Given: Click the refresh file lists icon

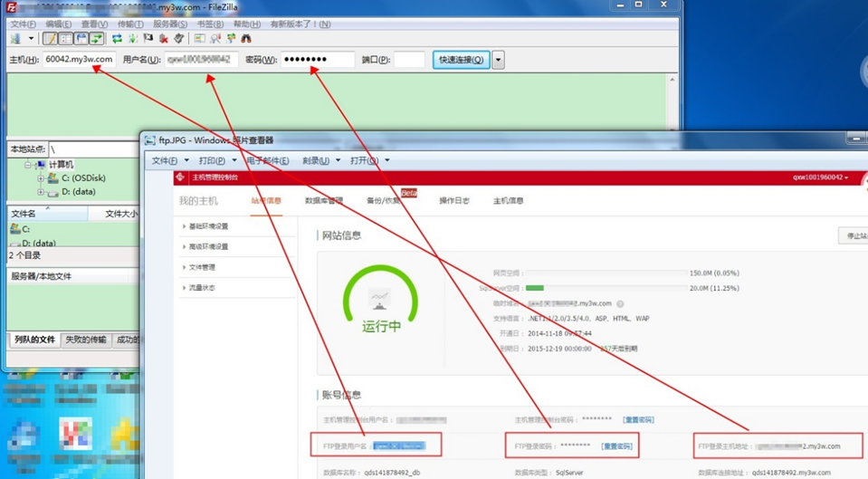Looking at the screenshot, I should coord(117,38).
